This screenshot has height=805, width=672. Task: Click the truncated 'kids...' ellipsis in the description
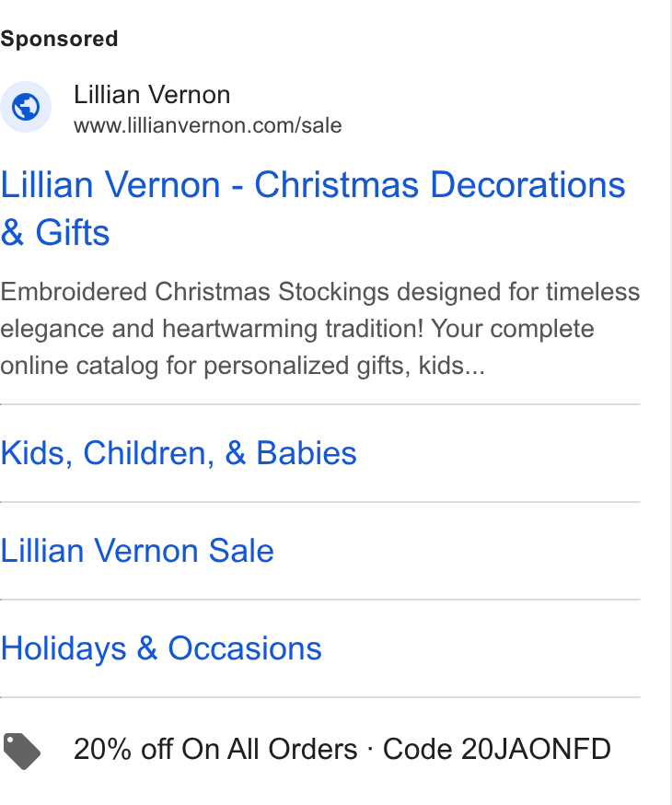(x=451, y=366)
